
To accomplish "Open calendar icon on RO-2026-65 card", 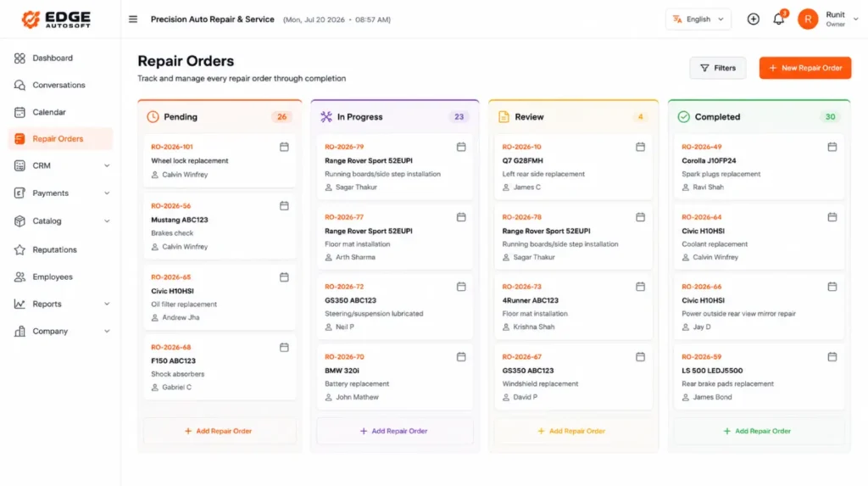I will [x=284, y=277].
